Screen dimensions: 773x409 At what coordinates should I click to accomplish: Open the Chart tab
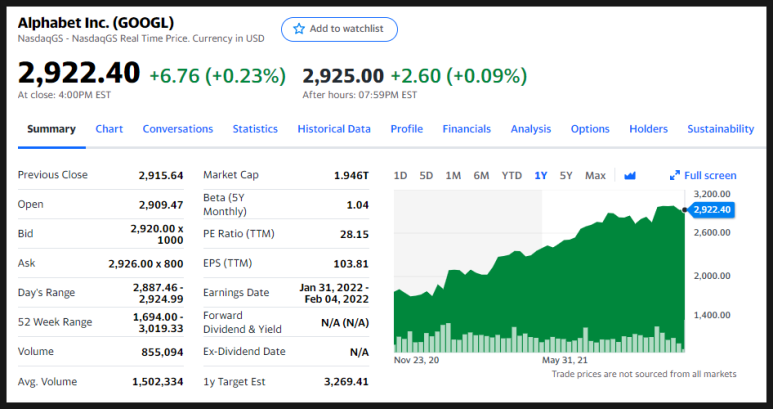point(109,129)
